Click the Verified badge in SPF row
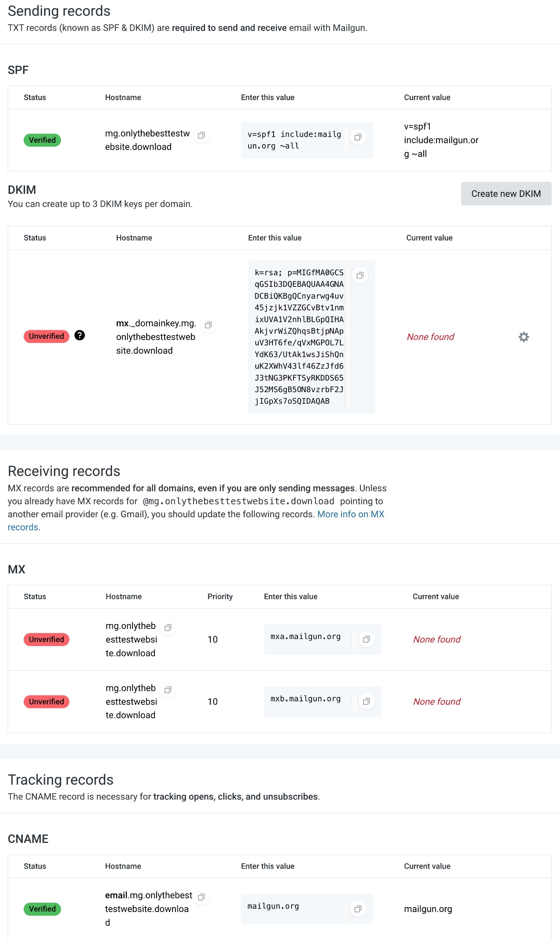560x940 pixels. pyautogui.click(x=42, y=140)
